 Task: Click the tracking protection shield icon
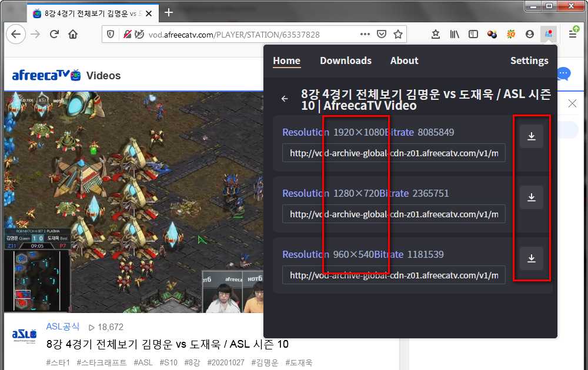111,35
